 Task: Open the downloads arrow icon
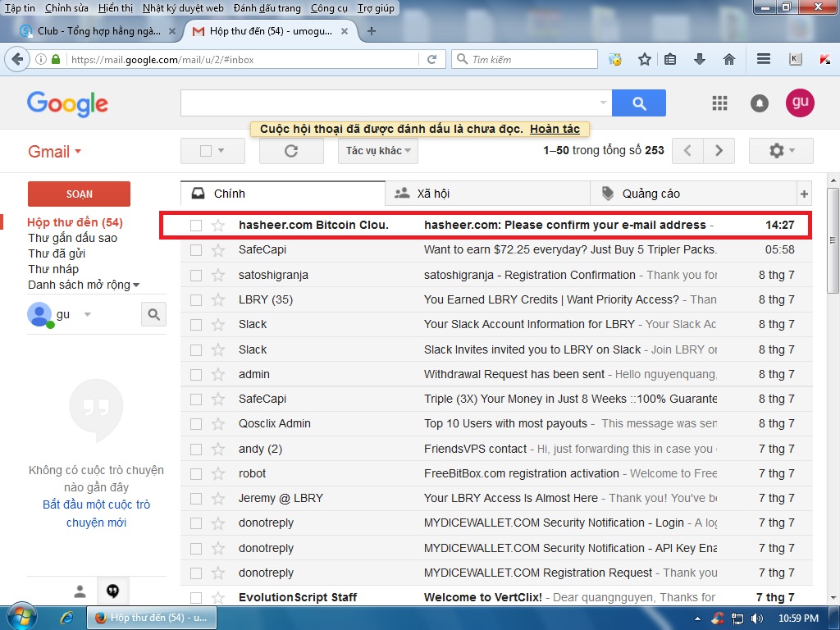point(699,59)
